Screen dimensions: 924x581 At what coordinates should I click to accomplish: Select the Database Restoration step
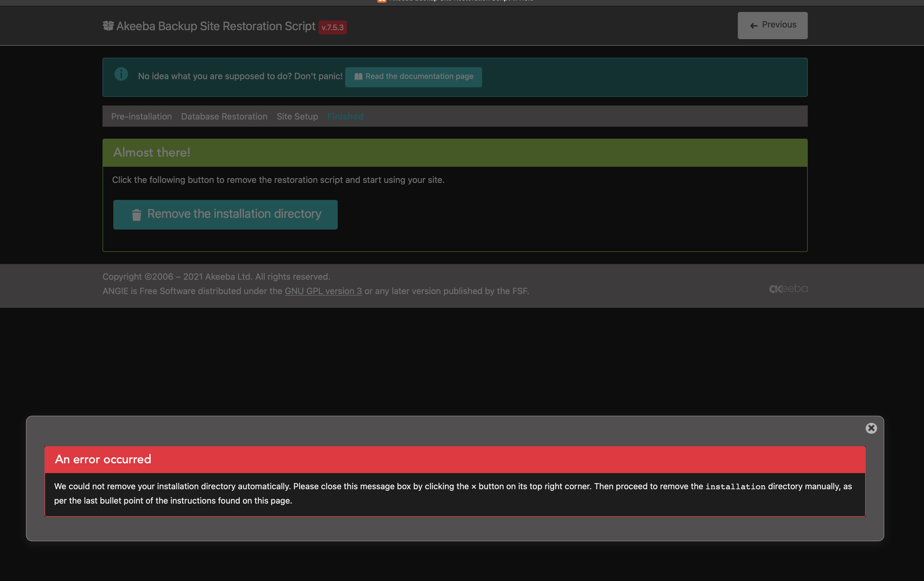[x=224, y=116]
